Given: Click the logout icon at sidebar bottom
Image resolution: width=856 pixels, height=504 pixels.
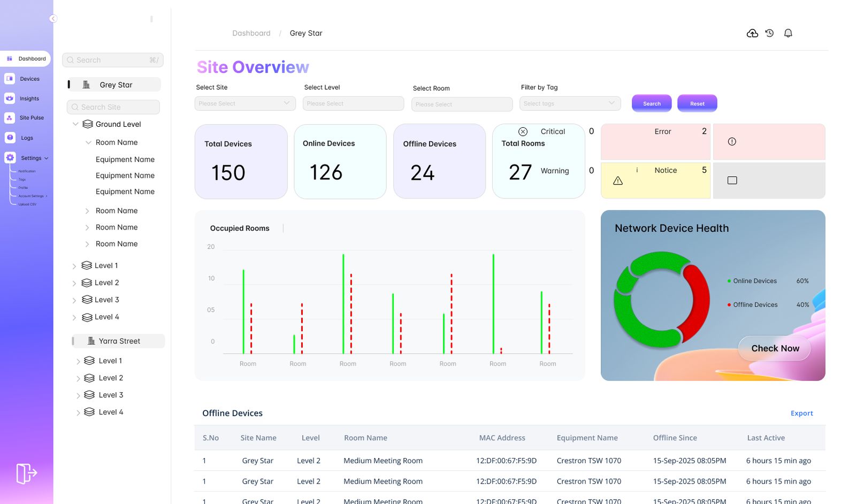Looking at the screenshot, I should 26,474.
